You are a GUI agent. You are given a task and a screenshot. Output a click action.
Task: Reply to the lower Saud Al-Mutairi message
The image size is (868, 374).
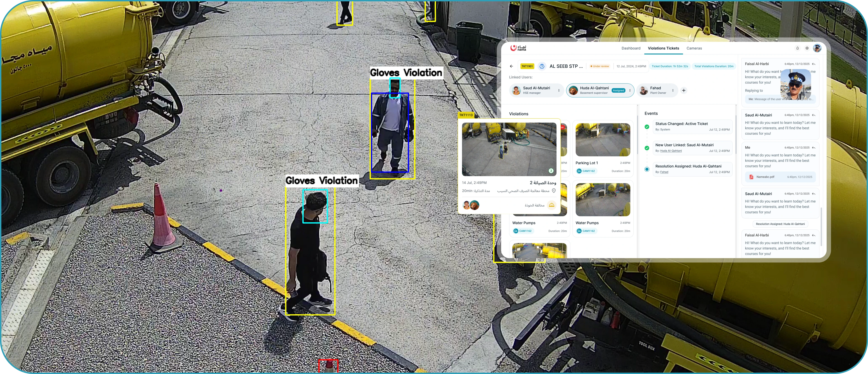coord(814,194)
